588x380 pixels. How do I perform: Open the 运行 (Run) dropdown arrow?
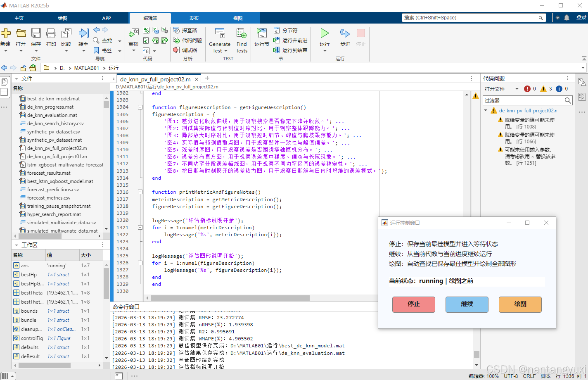point(325,51)
